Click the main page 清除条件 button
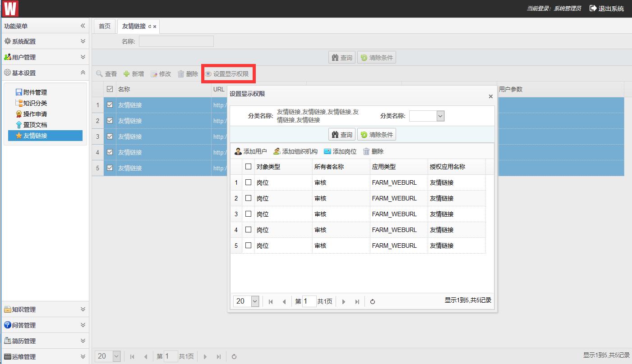632x364 pixels. tap(377, 58)
